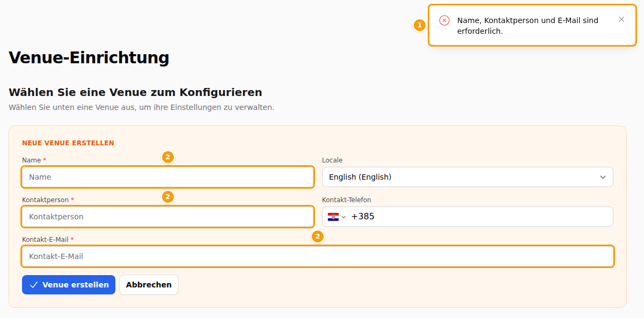Viewport: 644px width, 318px height.
Task: Click the orange badge 2 above Kontaktperson field
Action: point(168,197)
